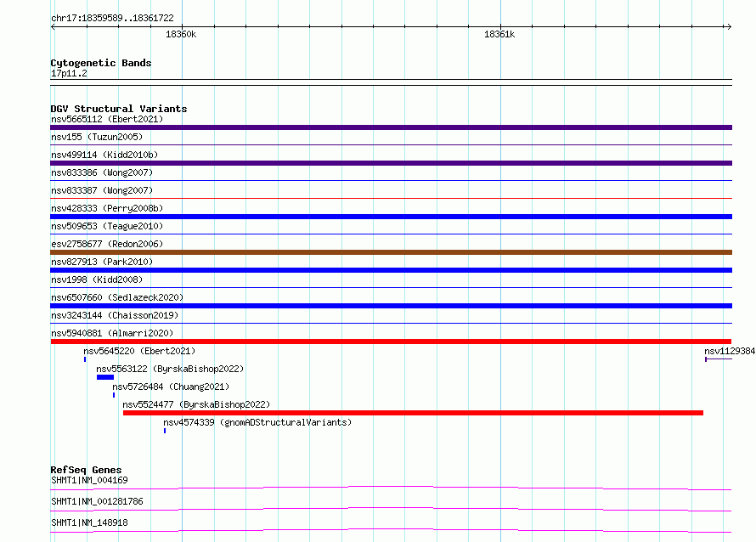
Task: Open the nsv509653 (Teague2010) label
Action: [x=107, y=226]
